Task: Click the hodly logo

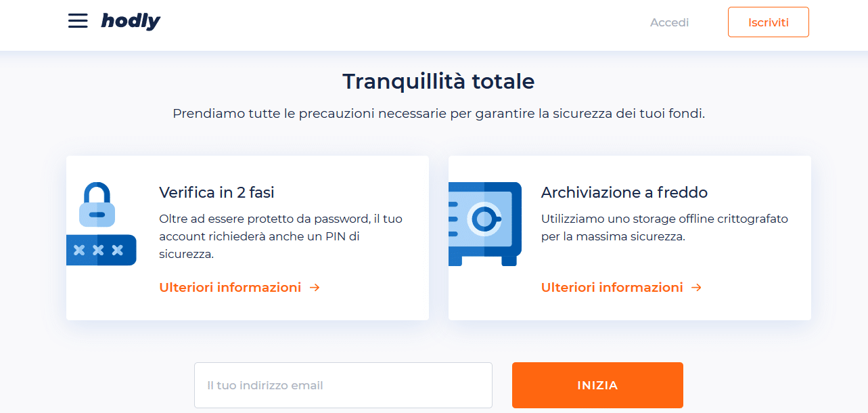Action: [131, 22]
